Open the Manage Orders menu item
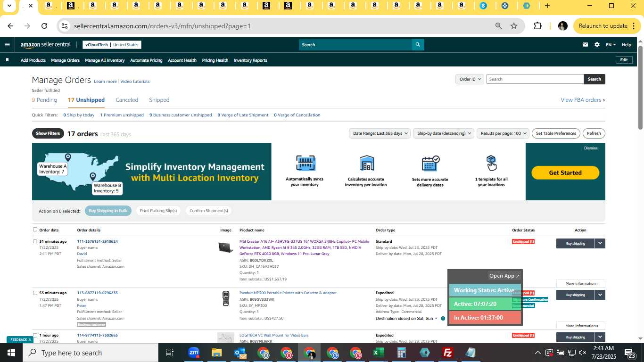Screen dimensions: 644x362 tap(65, 60)
